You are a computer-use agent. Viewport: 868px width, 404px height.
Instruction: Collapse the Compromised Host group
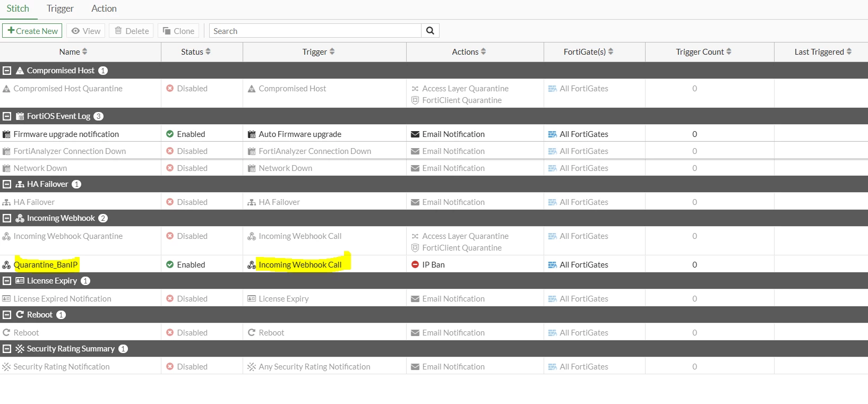coord(7,71)
